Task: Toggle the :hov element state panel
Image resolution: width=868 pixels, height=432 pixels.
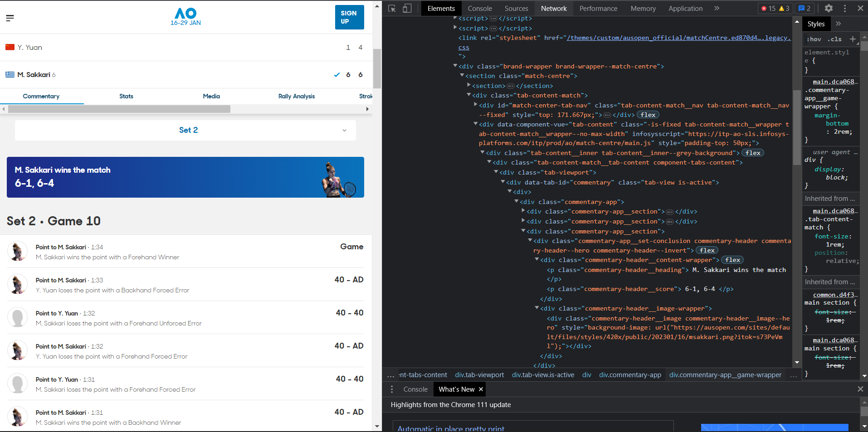Action: click(x=814, y=39)
